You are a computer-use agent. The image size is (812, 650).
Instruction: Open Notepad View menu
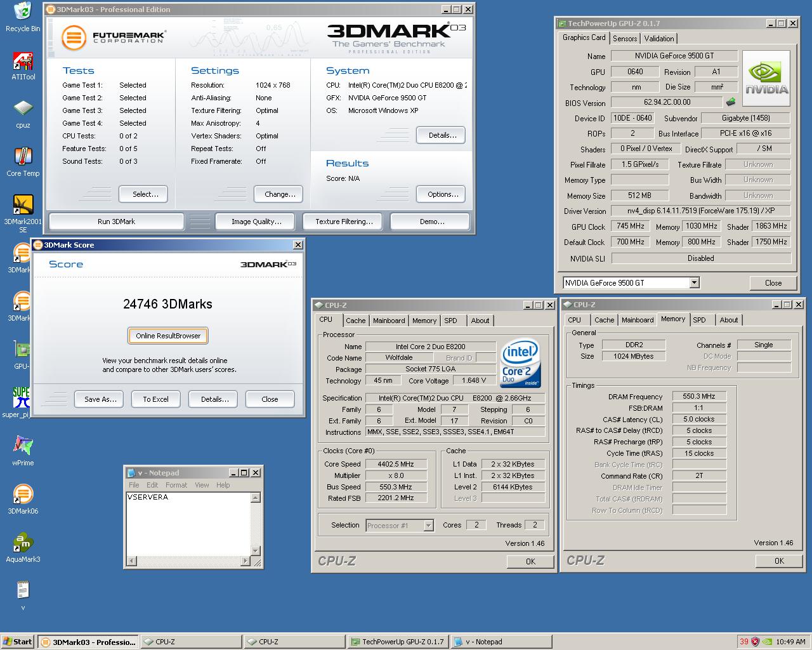click(202, 485)
